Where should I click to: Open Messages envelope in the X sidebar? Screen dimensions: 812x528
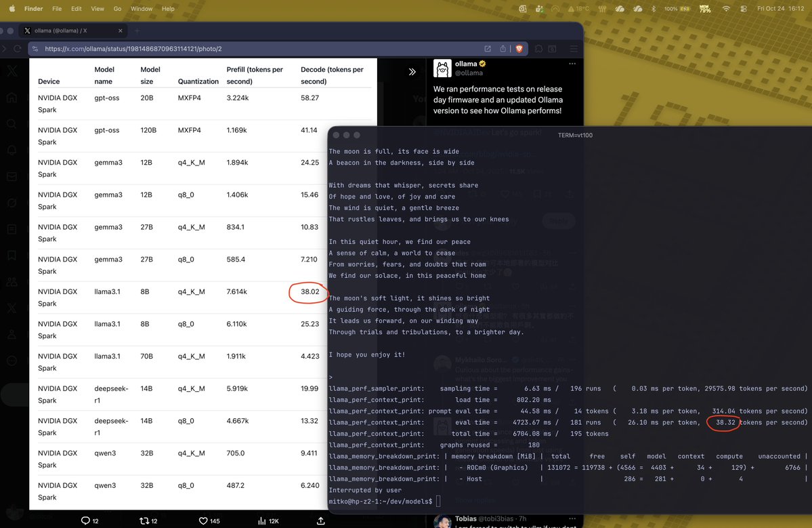[x=12, y=177]
